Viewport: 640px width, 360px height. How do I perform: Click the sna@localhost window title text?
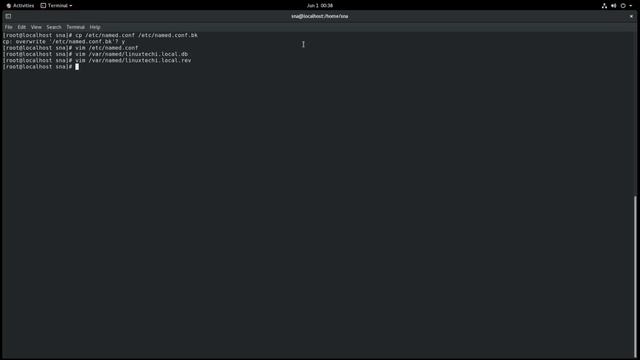click(x=320, y=16)
